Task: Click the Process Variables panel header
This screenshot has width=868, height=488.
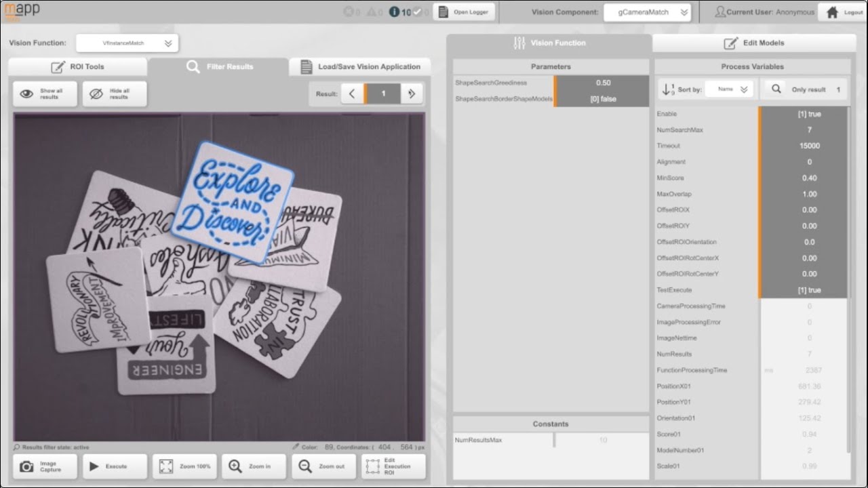Action: coord(753,66)
